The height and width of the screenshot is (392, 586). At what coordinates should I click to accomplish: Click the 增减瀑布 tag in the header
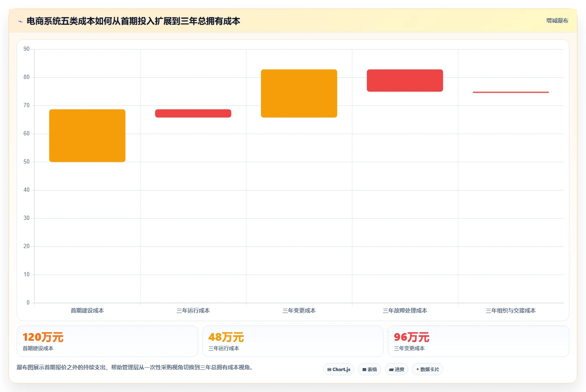[557, 20]
